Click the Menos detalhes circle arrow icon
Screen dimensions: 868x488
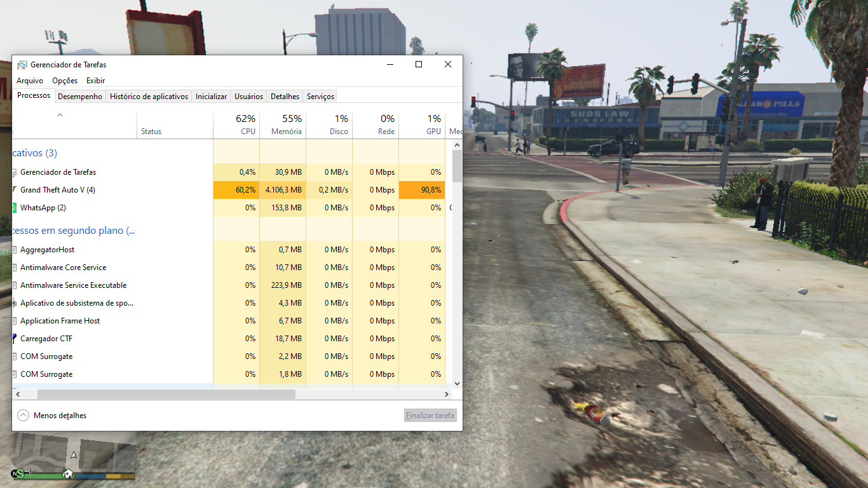click(x=24, y=416)
